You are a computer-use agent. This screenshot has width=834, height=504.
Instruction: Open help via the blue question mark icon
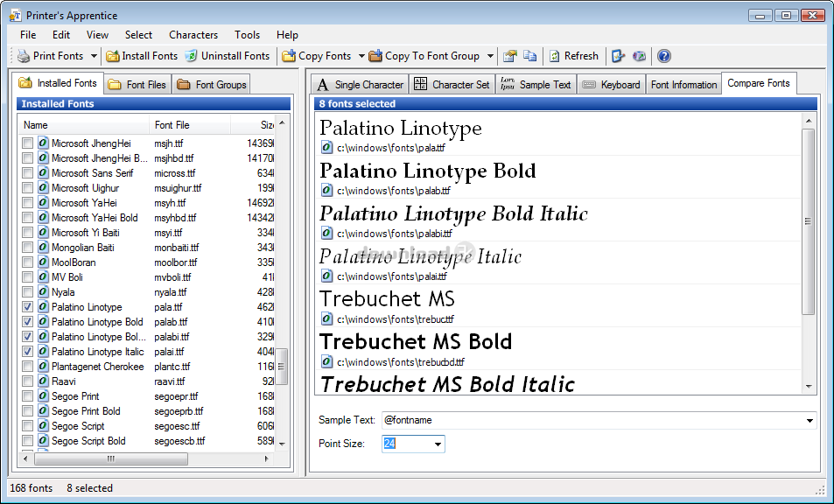tap(664, 56)
